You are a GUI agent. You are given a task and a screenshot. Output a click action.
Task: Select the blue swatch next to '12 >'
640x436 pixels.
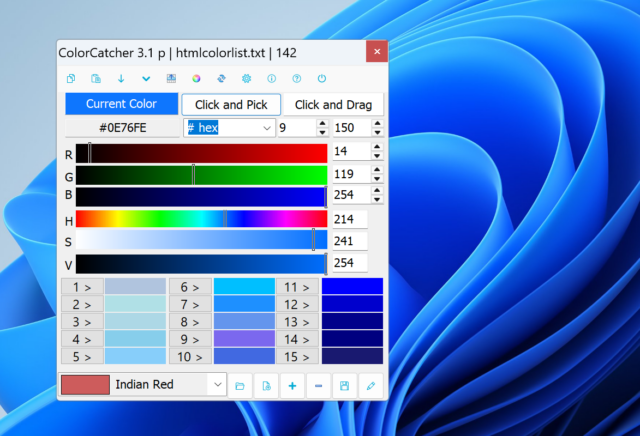tap(352, 305)
